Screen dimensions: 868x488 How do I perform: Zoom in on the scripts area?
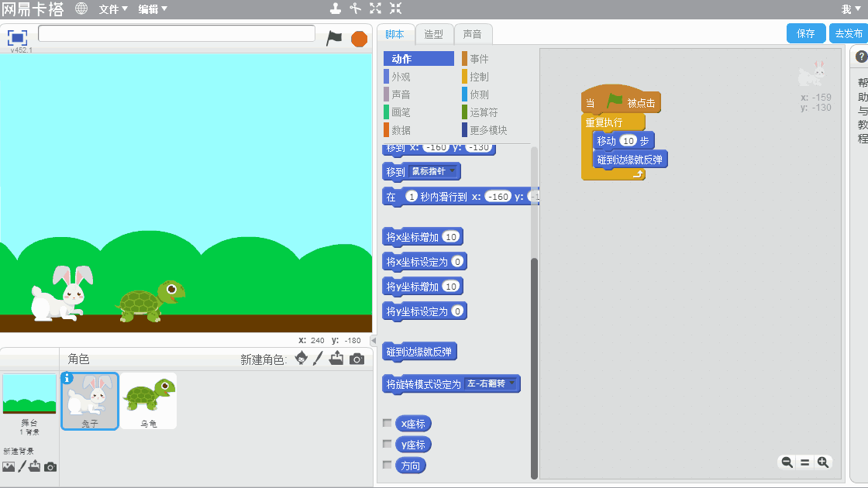(x=823, y=462)
